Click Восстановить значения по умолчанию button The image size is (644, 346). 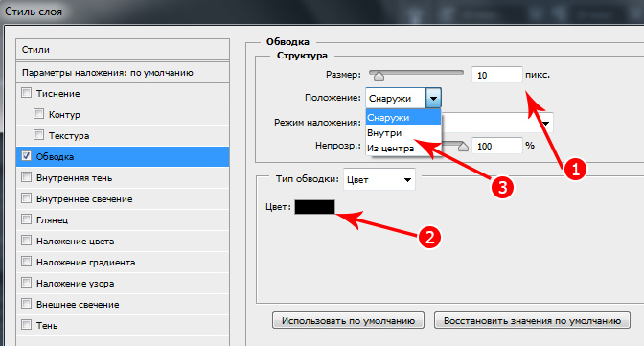coord(532,321)
